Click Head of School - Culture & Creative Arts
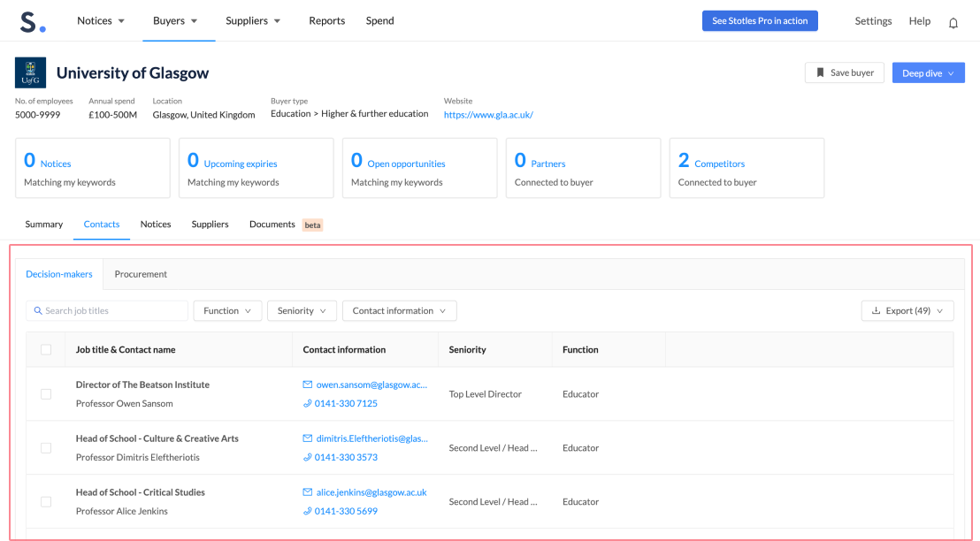Image resolution: width=980 pixels, height=541 pixels. pos(157,438)
